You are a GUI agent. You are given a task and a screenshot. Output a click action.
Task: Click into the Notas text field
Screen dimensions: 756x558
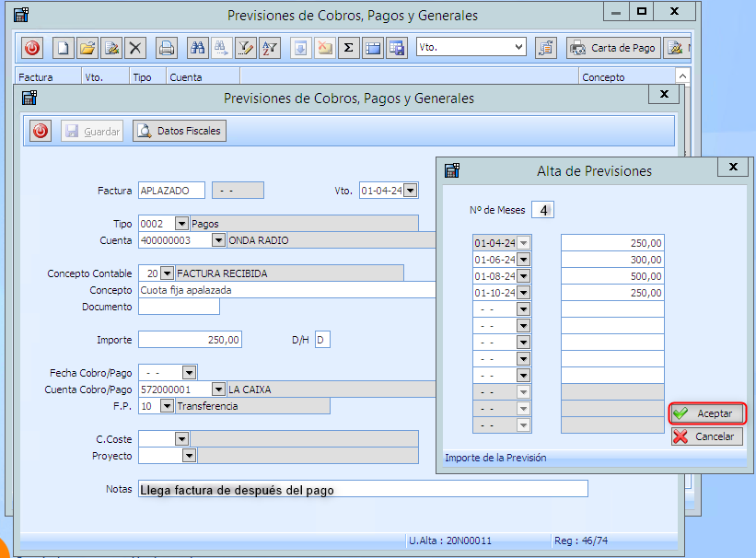tap(362, 490)
